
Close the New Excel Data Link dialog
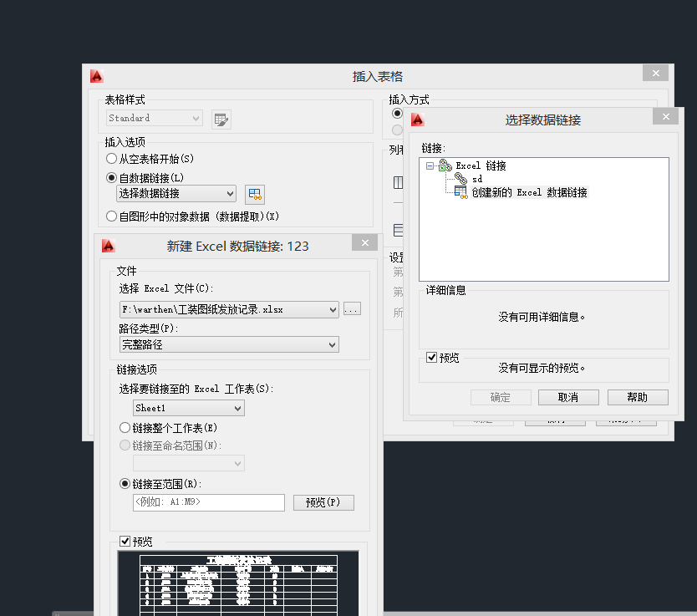click(364, 242)
